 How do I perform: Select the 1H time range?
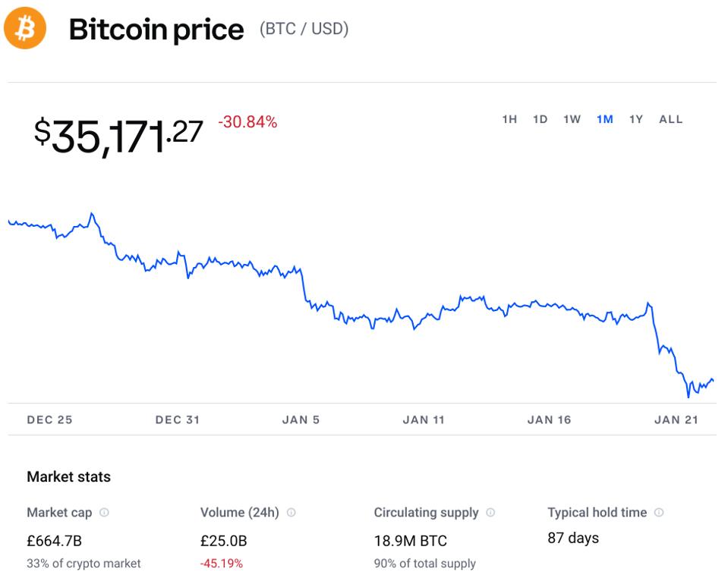(509, 119)
